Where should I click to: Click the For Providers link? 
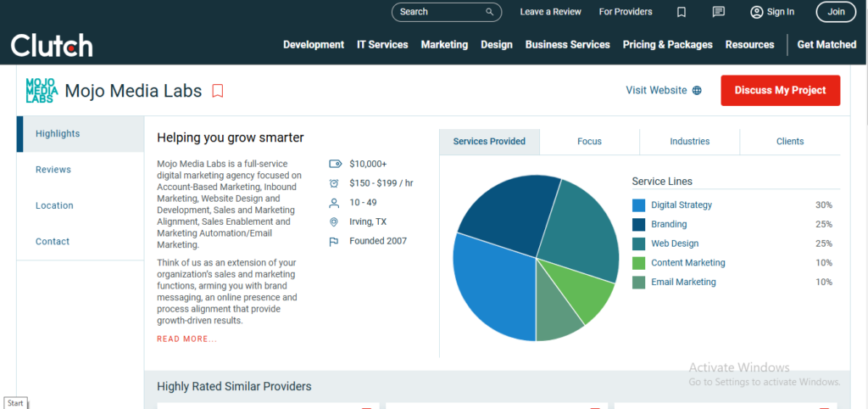click(626, 12)
